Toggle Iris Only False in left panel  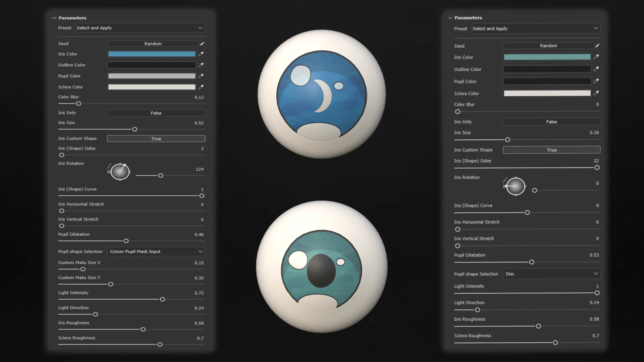pos(156,113)
